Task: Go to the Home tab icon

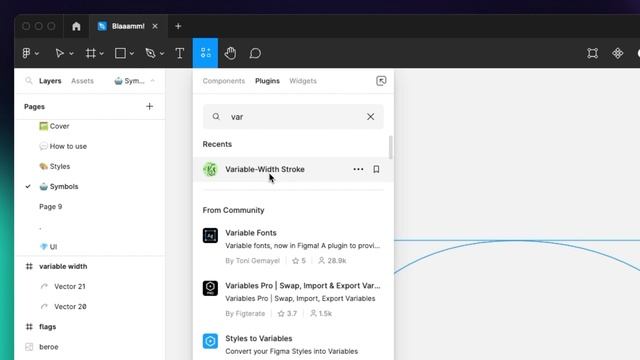Action: 76,26
